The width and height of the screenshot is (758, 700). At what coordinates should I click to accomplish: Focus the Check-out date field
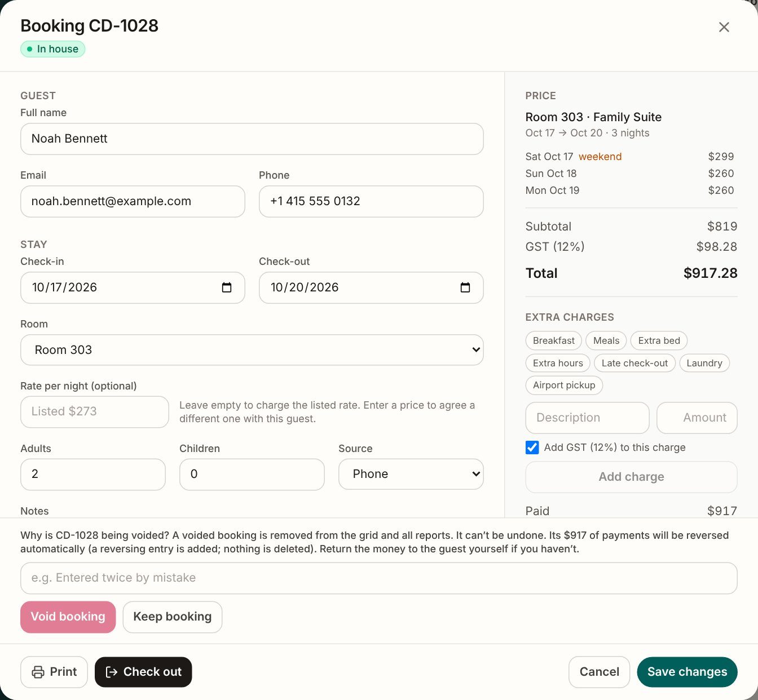[x=371, y=287]
